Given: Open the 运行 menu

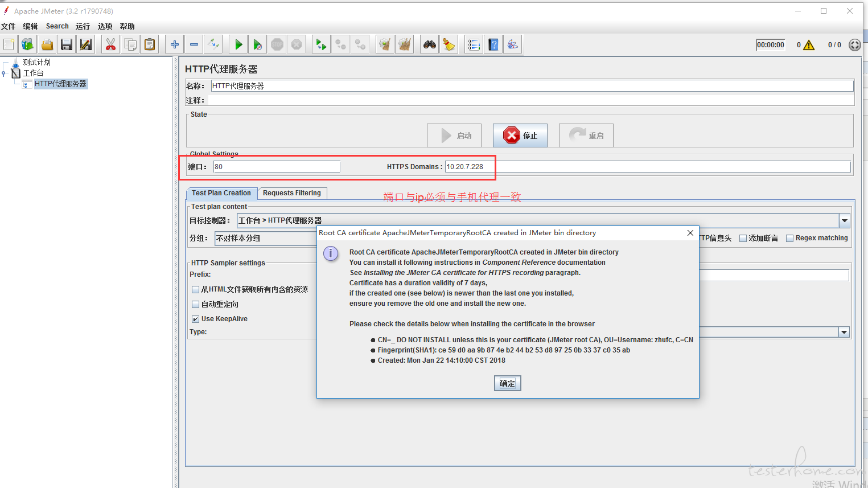Looking at the screenshot, I should click(x=83, y=26).
